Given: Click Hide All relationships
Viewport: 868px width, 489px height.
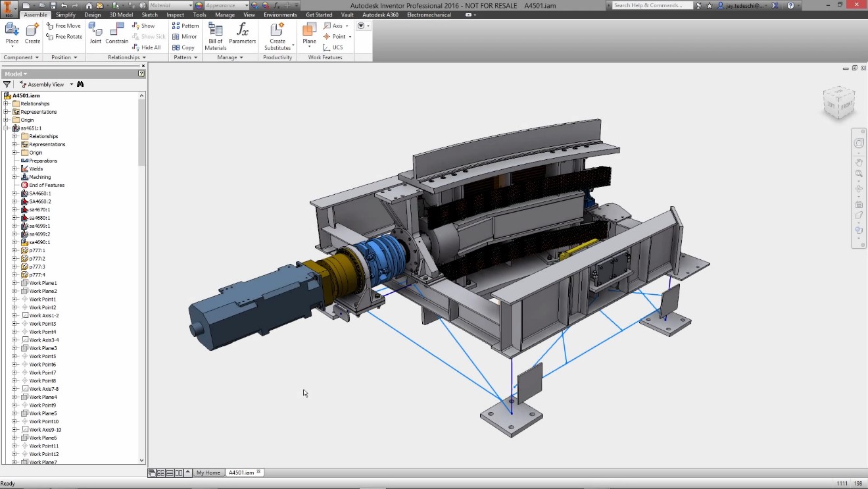Looking at the screenshot, I should point(146,47).
